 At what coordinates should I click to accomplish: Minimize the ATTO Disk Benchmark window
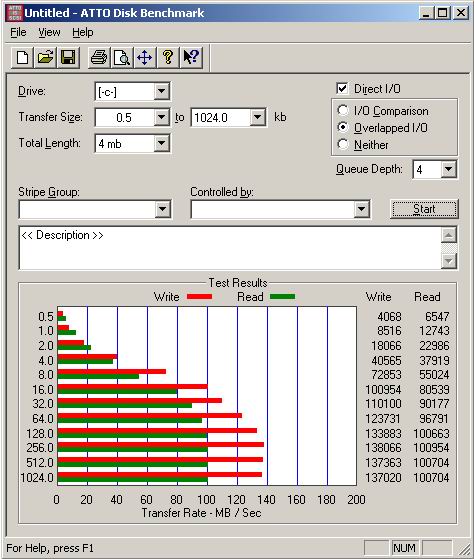[x=426, y=13]
